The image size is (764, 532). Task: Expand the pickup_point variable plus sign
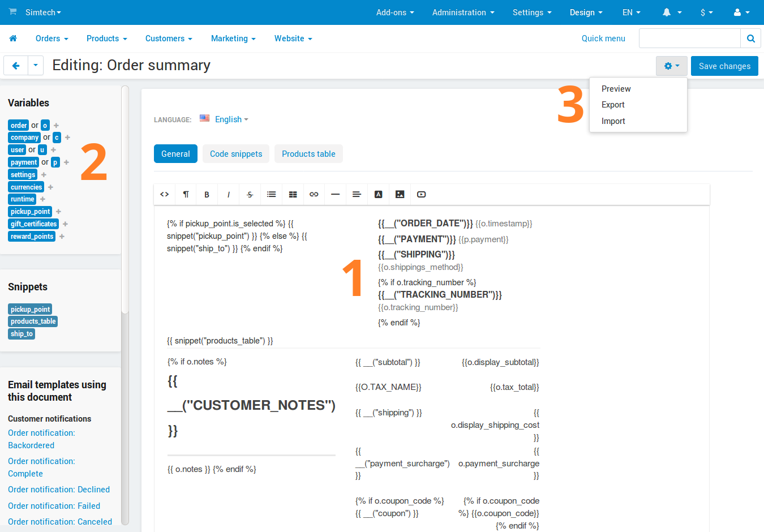(x=58, y=212)
